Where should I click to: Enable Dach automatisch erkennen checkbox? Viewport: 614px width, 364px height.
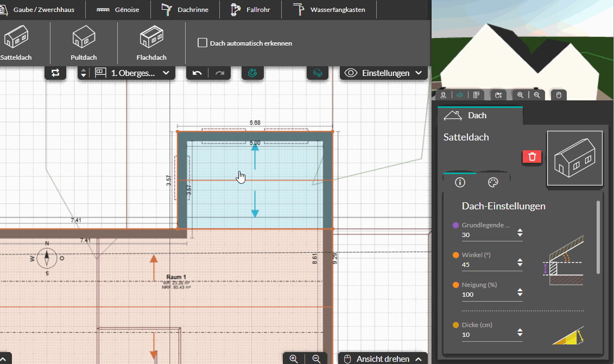(202, 43)
